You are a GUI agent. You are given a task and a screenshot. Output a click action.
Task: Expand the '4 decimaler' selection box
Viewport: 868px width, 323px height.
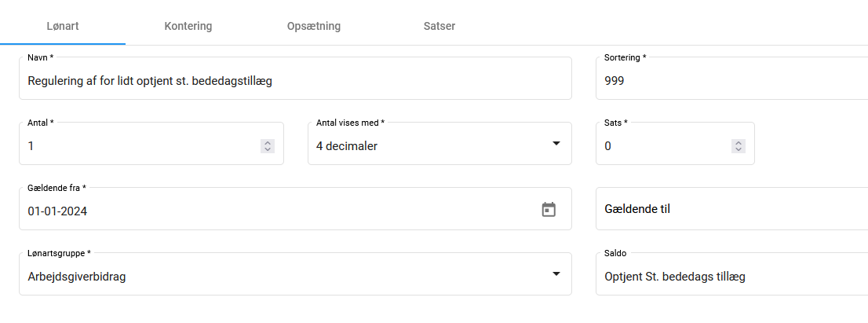point(424,146)
